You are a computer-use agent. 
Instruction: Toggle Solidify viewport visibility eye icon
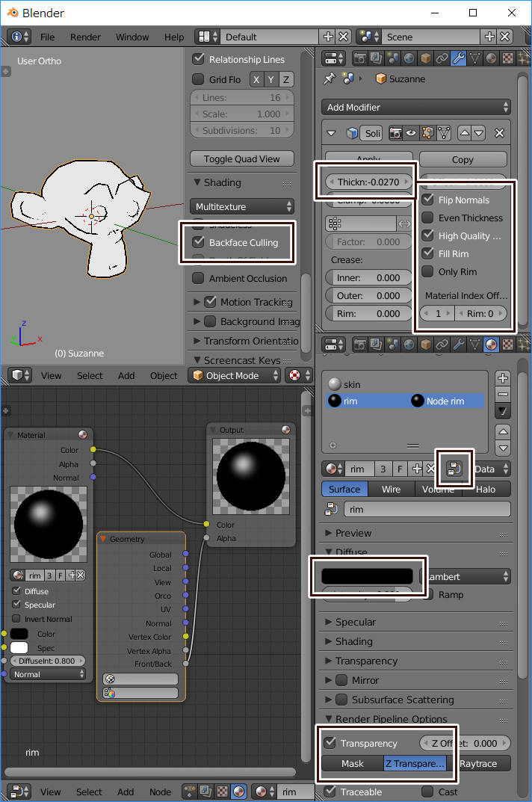point(411,134)
